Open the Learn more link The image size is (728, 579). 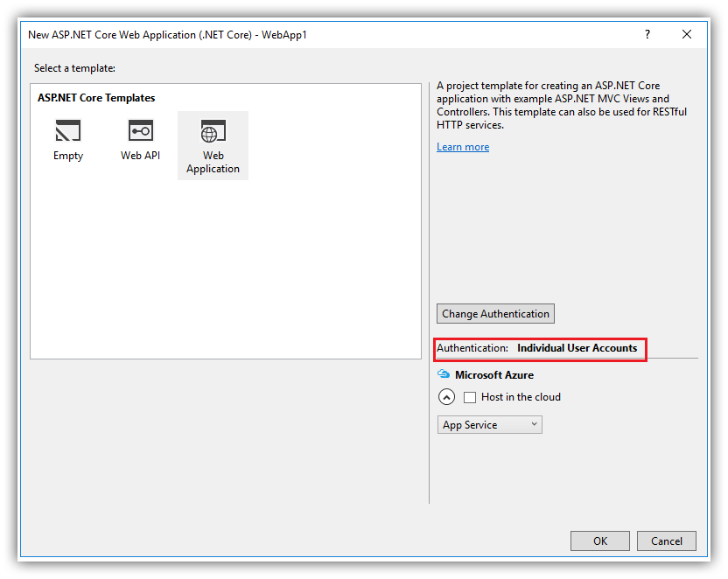[463, 147]
